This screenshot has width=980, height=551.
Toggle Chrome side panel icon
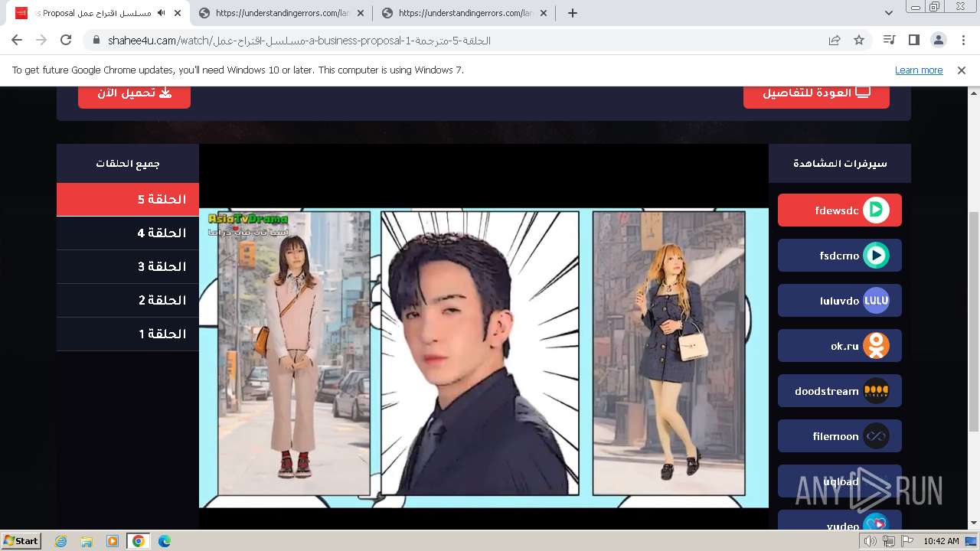[x=913, y=40]
